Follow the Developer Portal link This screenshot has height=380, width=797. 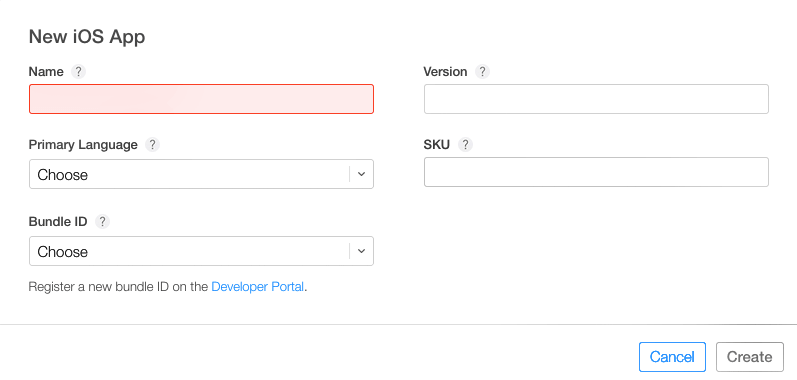(258, 287)
